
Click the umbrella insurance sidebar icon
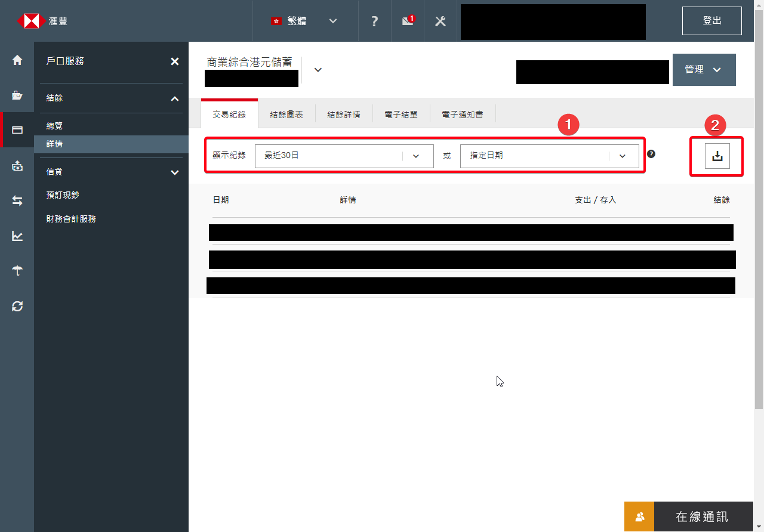tap(17, 271)
